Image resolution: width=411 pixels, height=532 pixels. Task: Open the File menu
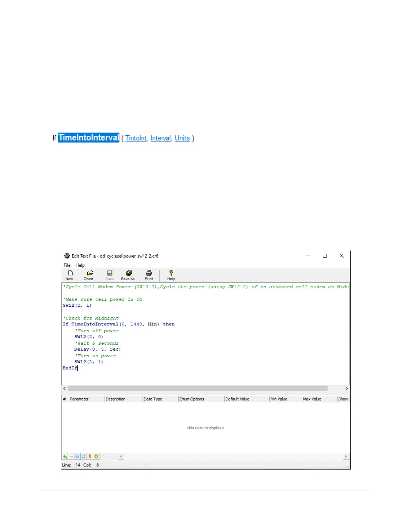(67, 265)
